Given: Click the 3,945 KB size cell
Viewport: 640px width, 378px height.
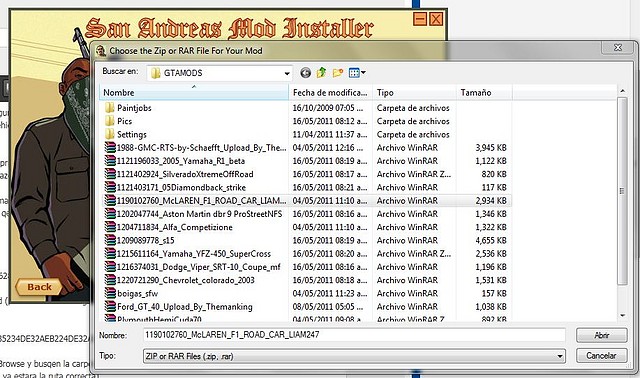Looking at the screenshot, I should [491, 148].
